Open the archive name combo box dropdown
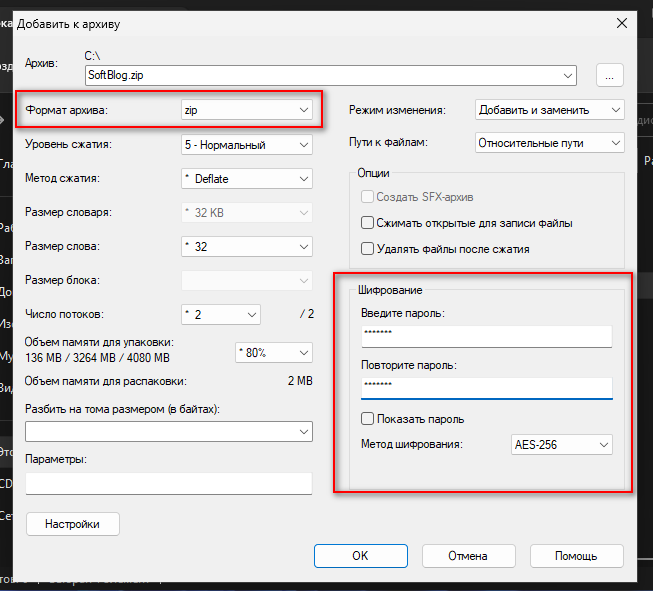 567,75
